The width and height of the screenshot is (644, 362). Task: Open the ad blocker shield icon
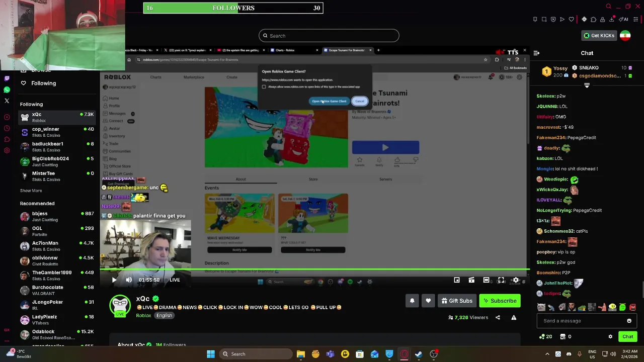tap(553, 20)
